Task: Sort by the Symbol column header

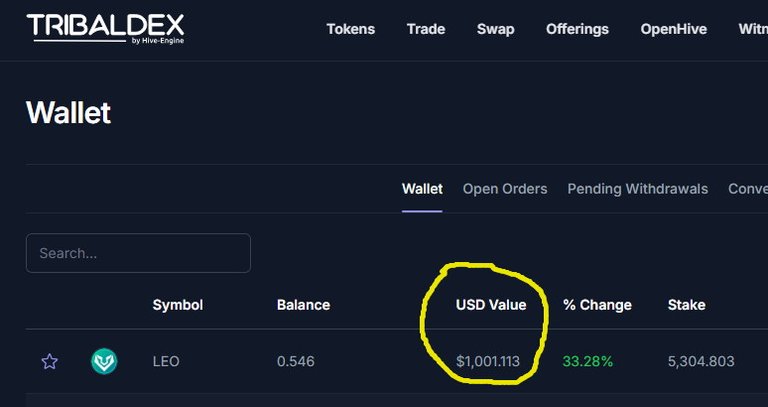Action: (178, 305)
